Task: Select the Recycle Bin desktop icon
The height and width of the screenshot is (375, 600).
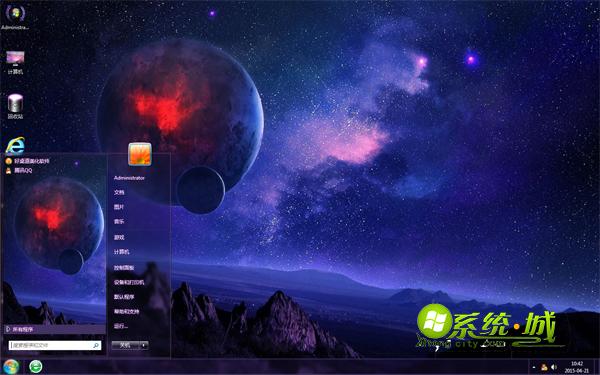Action: click(15, 106)
